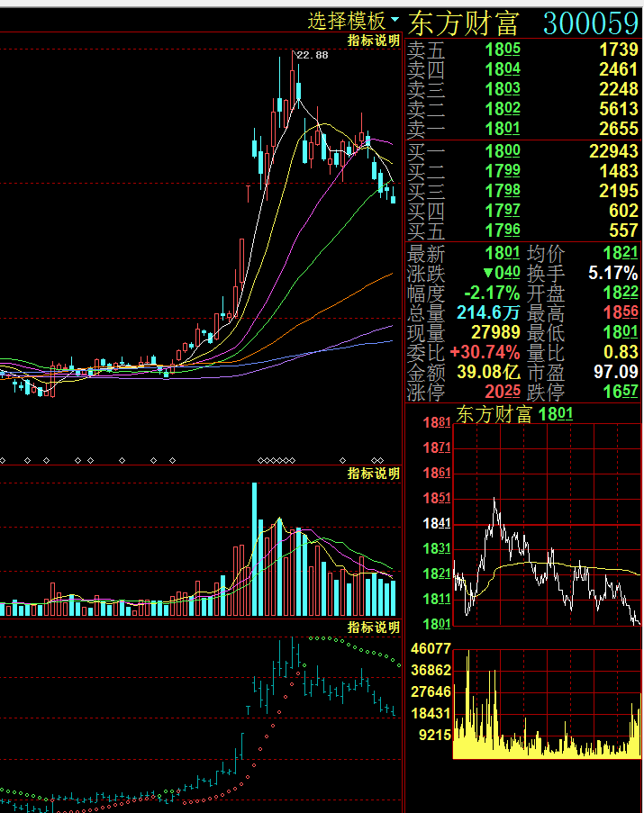This screenshot has height=813, width=644.
Task: Click the 18.61 intraday price axis label
Action: (x=437, y=474)
